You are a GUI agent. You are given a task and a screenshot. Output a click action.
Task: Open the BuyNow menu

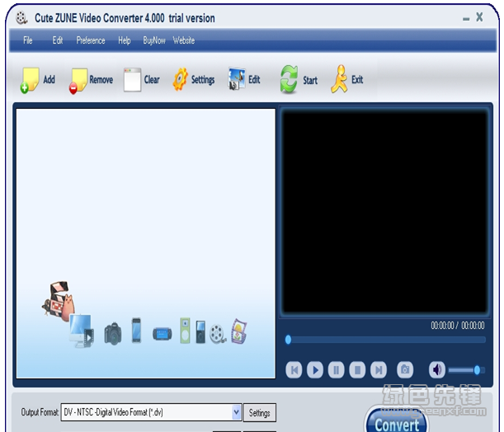(x=154, y=40)
